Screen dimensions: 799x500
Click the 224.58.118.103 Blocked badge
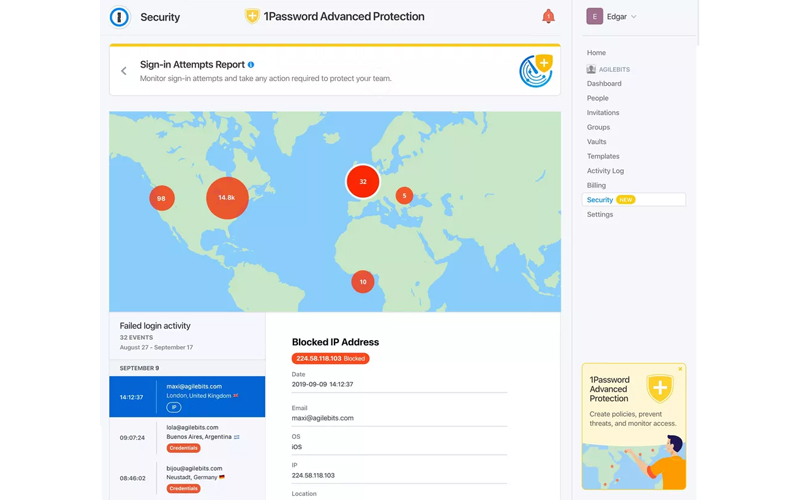coord(330,358)
